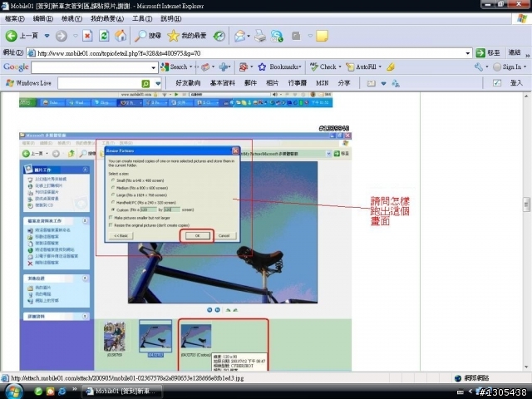Viewport: 532px width, 399px height.
Task: Click the Google toolbar news box icon
Action: click(x=205, y=66)
